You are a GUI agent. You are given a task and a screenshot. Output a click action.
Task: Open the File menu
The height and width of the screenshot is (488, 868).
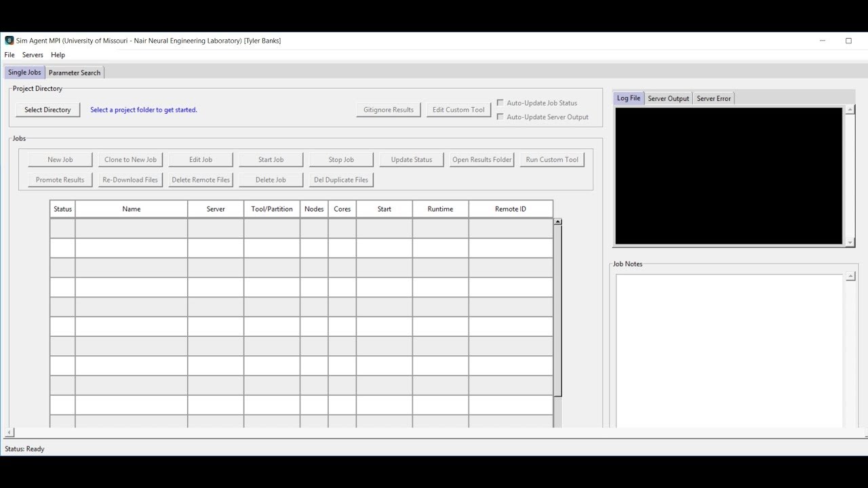pyautogui.click(x=9, y=55)
